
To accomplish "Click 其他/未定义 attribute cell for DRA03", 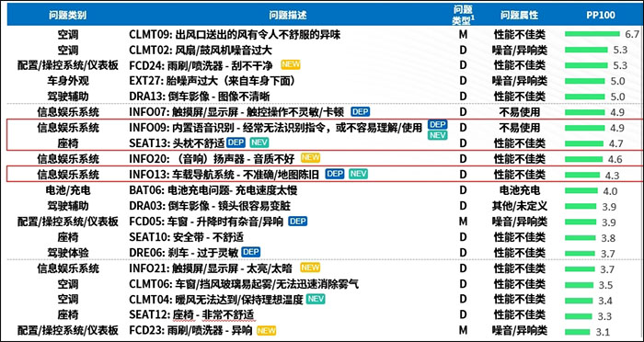I will (520, 206).
